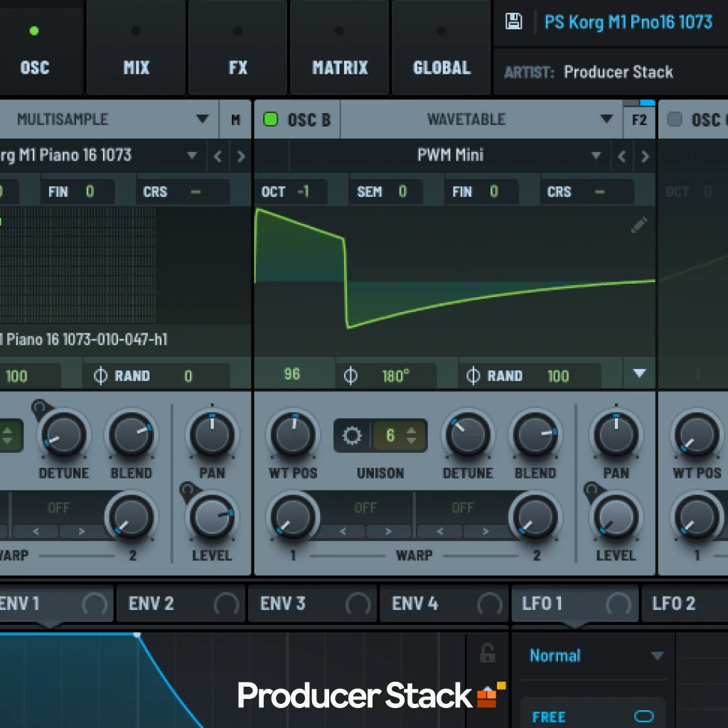
Task: Go to next wavetable after PWM Mini
Action: (x=645, y=156)
